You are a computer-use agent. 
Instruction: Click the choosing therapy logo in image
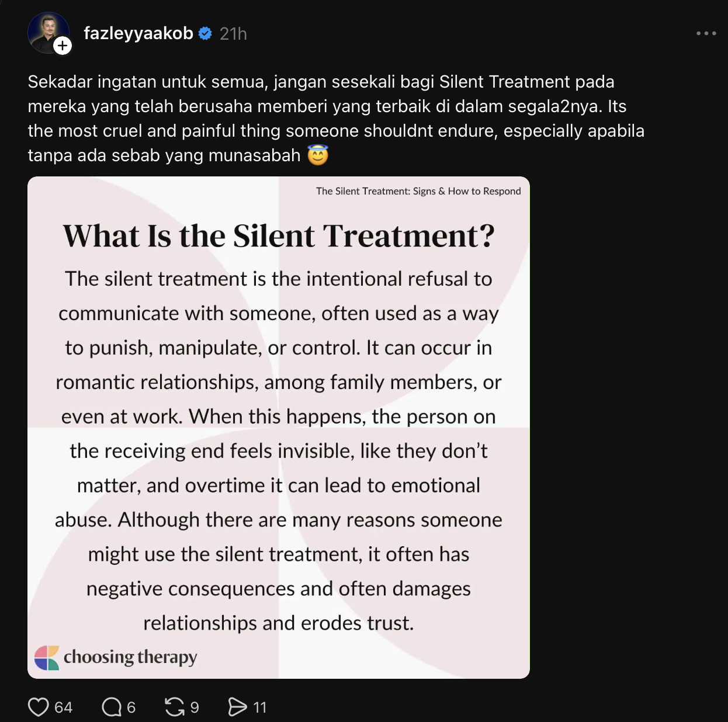116,657
